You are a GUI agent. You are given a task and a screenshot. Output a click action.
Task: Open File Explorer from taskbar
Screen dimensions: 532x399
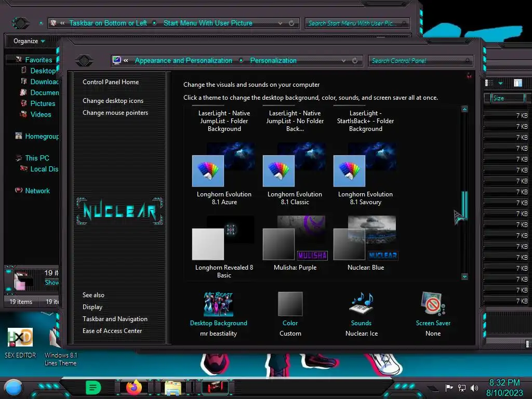(x=173, y=388)
